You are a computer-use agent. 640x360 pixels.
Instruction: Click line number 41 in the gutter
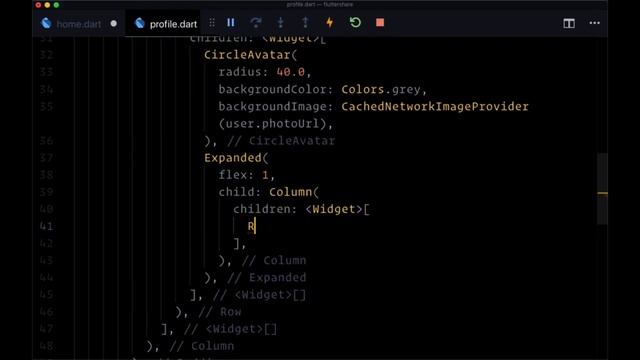46,227
